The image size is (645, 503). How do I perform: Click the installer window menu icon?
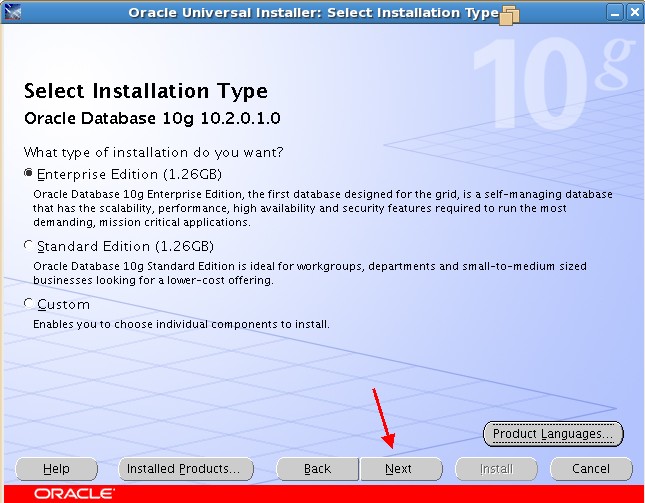tap(12, 12)
